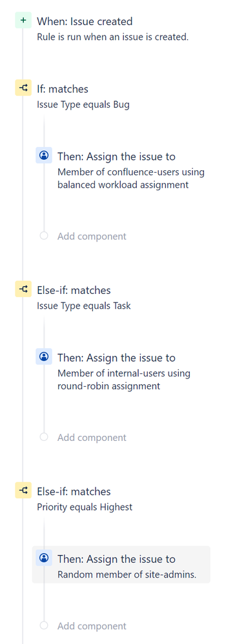Open the If: matches condition title

click(63, 89)
